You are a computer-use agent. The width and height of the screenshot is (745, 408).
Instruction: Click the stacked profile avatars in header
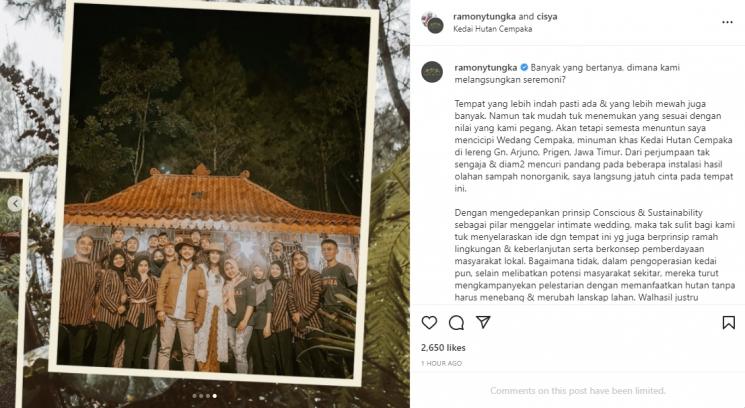point(432,22)
